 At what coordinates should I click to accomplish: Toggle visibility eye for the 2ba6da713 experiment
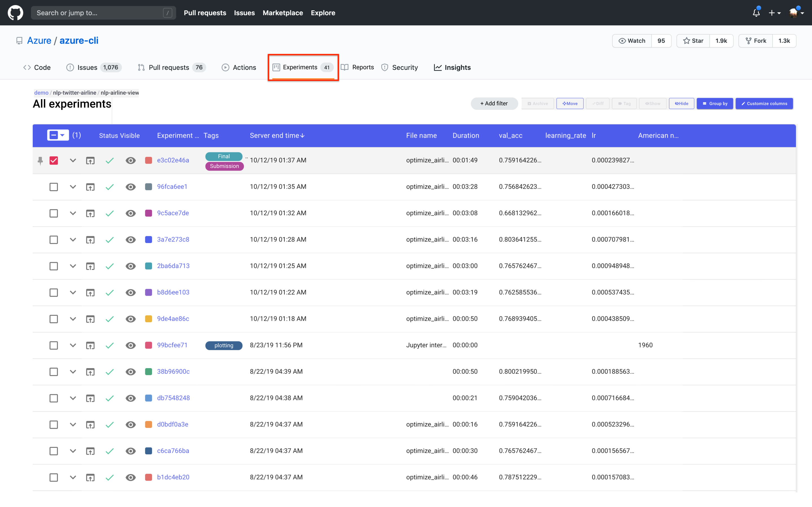pyautogui.click(x=131, y=266)
